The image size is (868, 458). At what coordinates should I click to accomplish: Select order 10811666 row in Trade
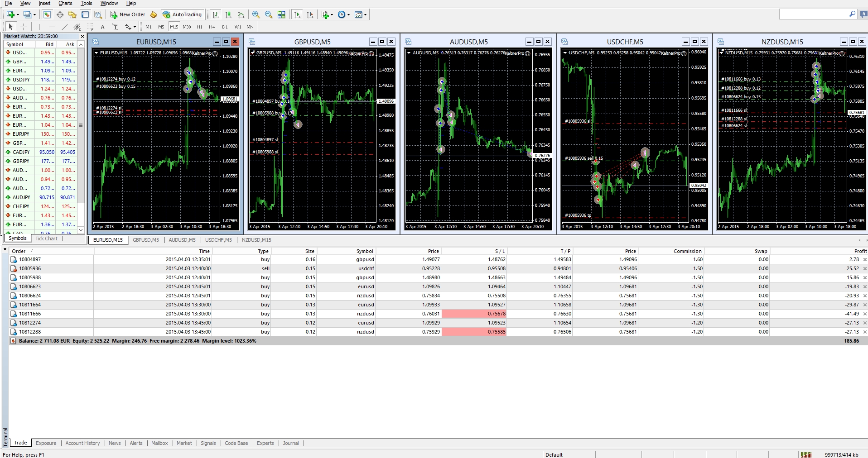(x=439, y=314)
